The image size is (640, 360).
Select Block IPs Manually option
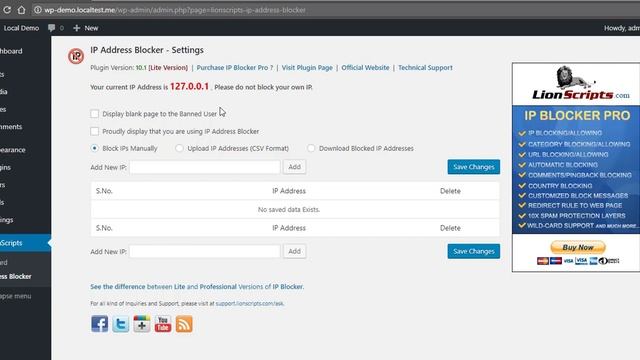point(95,148)
